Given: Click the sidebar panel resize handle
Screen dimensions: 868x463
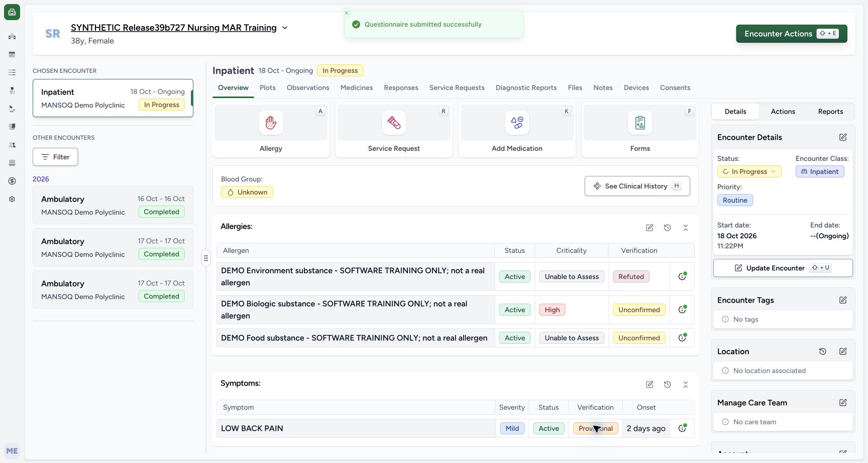Looking at the screenshot, I should (x=206, y=258).
